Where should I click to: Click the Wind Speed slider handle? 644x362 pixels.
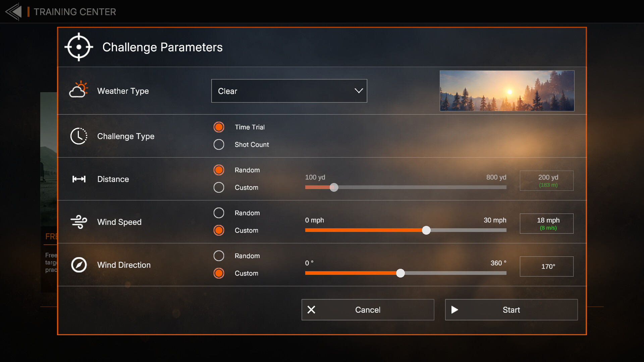(426, 230)
